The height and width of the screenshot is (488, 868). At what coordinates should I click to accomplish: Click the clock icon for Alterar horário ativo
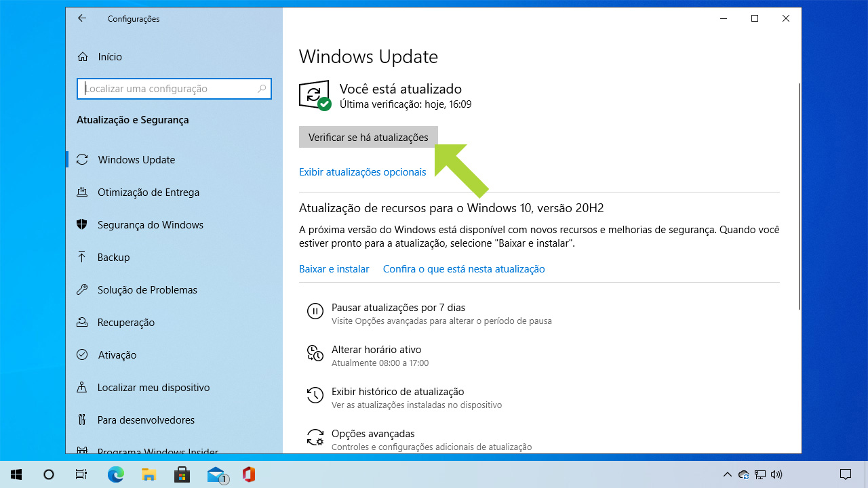pyautogui.click(x=315, y=353)
